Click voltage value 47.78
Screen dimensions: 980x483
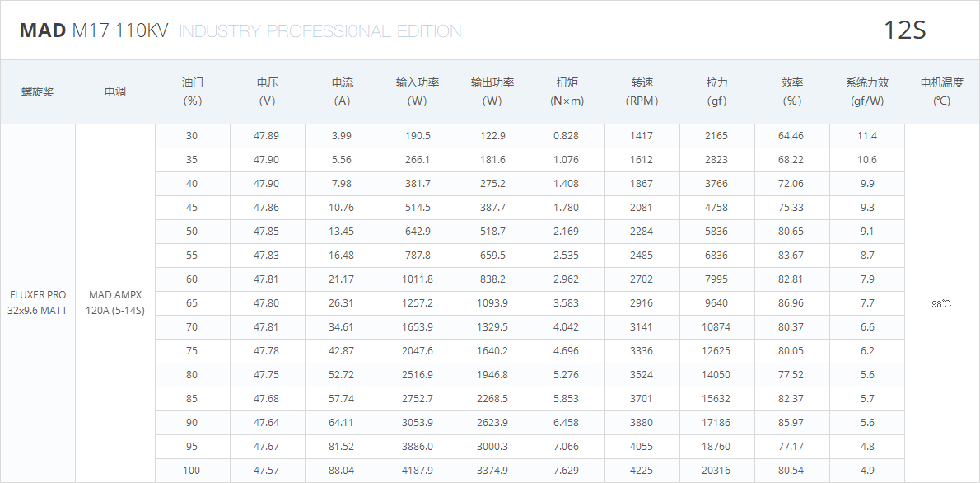click(266, 351)
